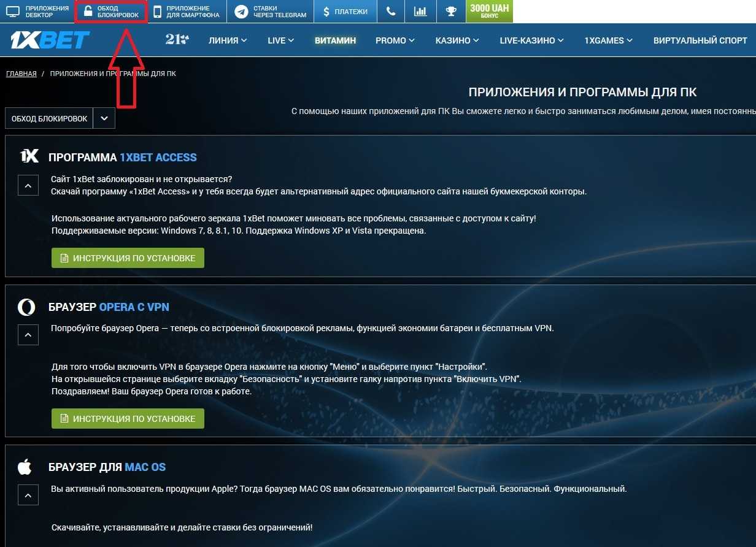Click the smartphone app icon
Viewport: 756px width, 547px height.
click(x=158, y=12)
